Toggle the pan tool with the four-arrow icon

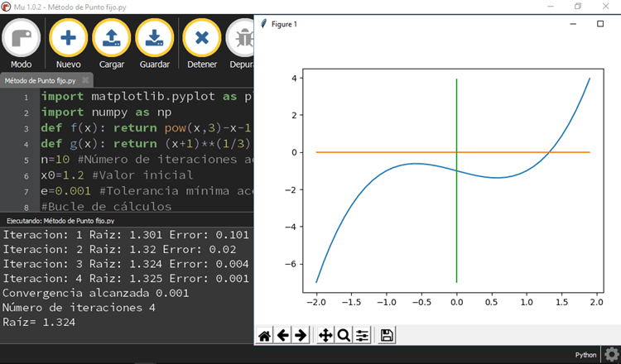pos(325,335)
